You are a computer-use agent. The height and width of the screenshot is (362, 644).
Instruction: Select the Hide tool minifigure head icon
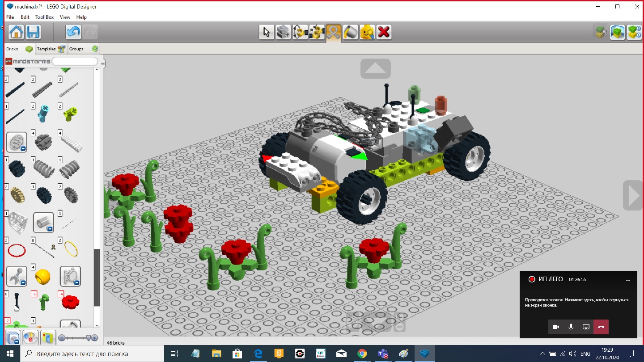367,32
